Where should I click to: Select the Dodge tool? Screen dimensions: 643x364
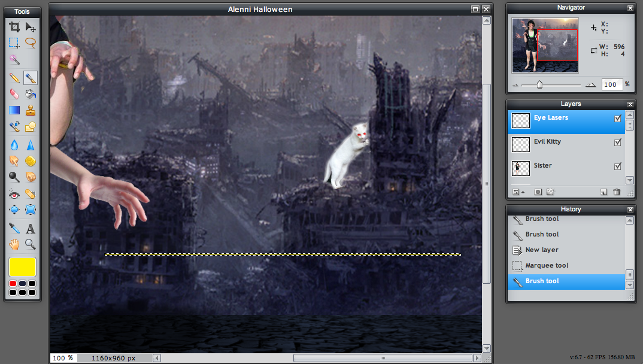point(14,177)
